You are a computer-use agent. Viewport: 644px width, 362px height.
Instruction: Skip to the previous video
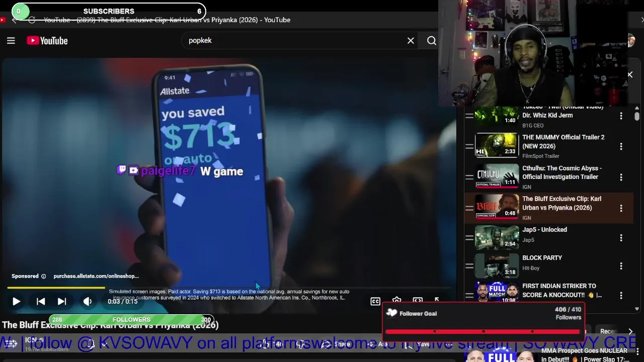41,301
